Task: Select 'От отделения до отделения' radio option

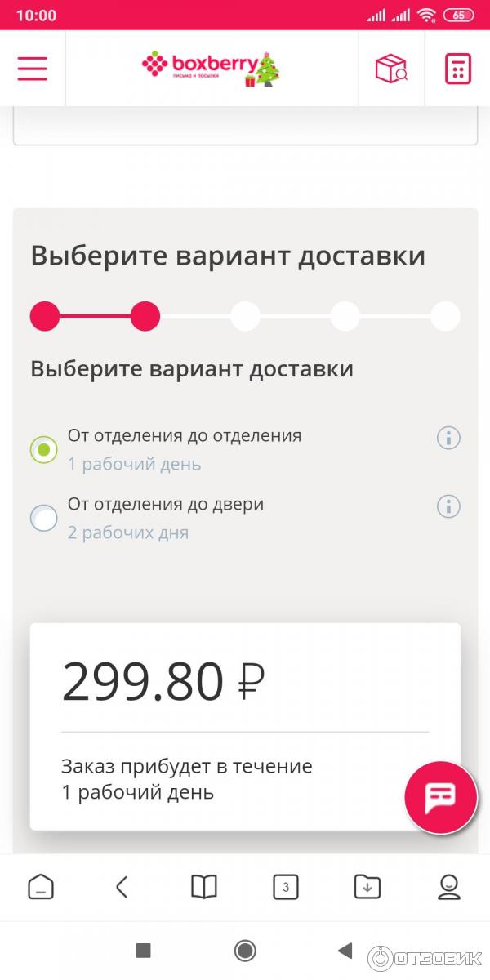Action: click(x=44, y=449)
